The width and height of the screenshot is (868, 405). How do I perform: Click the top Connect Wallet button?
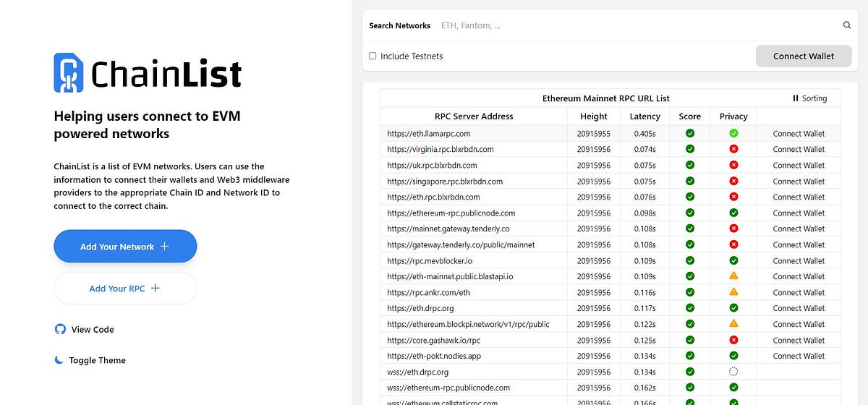804,56
